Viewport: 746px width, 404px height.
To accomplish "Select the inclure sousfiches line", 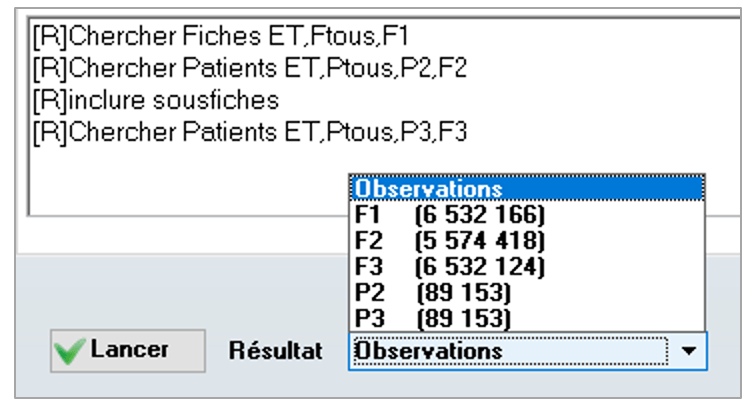I will (156, 100).
